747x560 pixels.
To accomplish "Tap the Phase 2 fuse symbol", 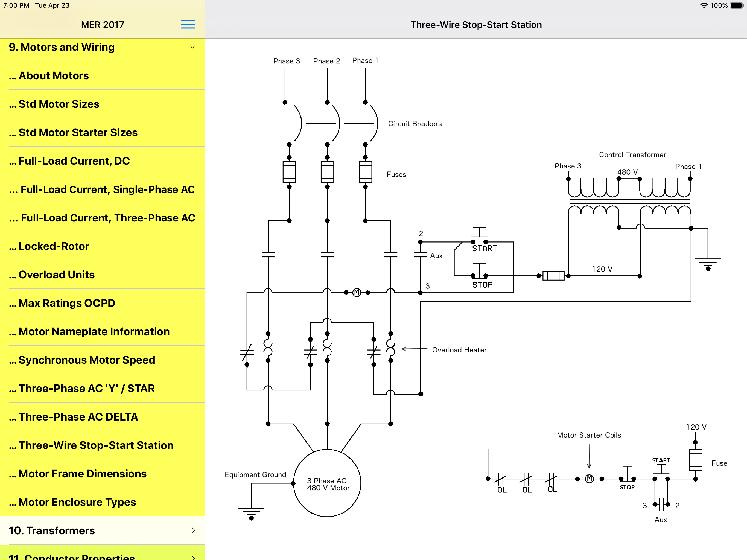I will point(327,172).
